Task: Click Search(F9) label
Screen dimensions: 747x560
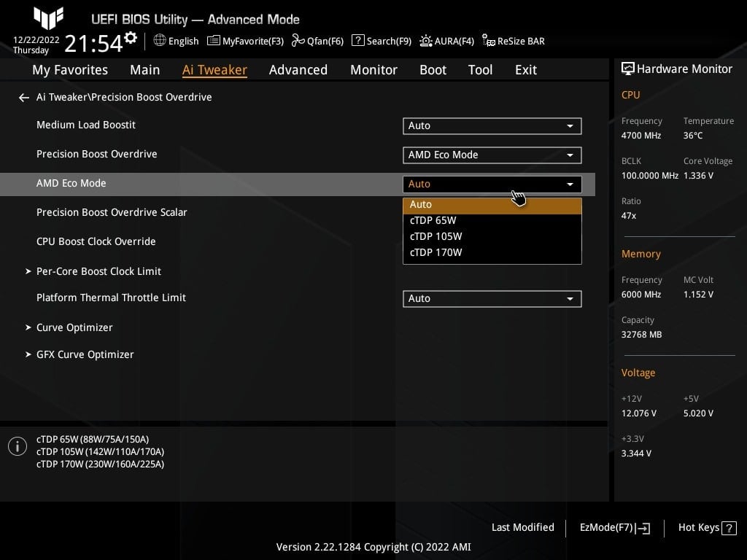Action: [389, 42]
